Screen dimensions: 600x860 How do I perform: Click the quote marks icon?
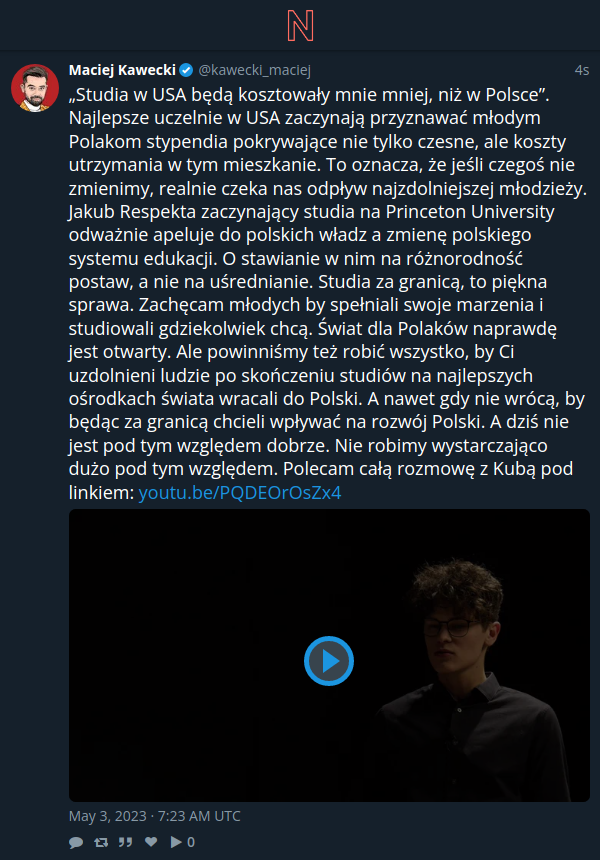[x=126, y=842]
